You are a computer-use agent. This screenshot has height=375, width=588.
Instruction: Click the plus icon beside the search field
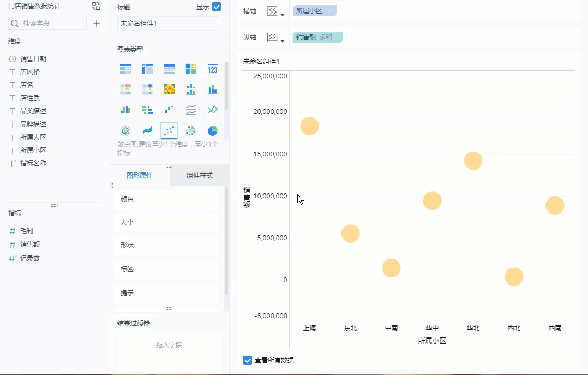tap(97, 23)
